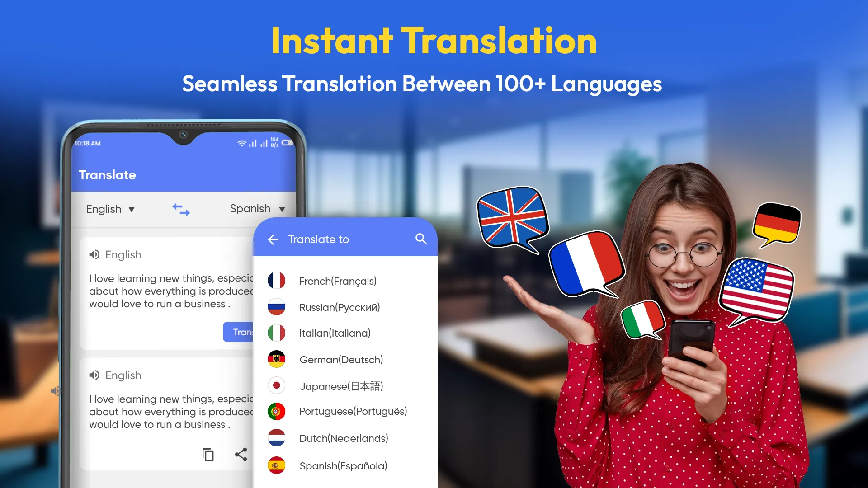This screenshot has width=868, height=488.
Task: Click the back arrow in Translate to panel
Action: click(x=274, y=239)
